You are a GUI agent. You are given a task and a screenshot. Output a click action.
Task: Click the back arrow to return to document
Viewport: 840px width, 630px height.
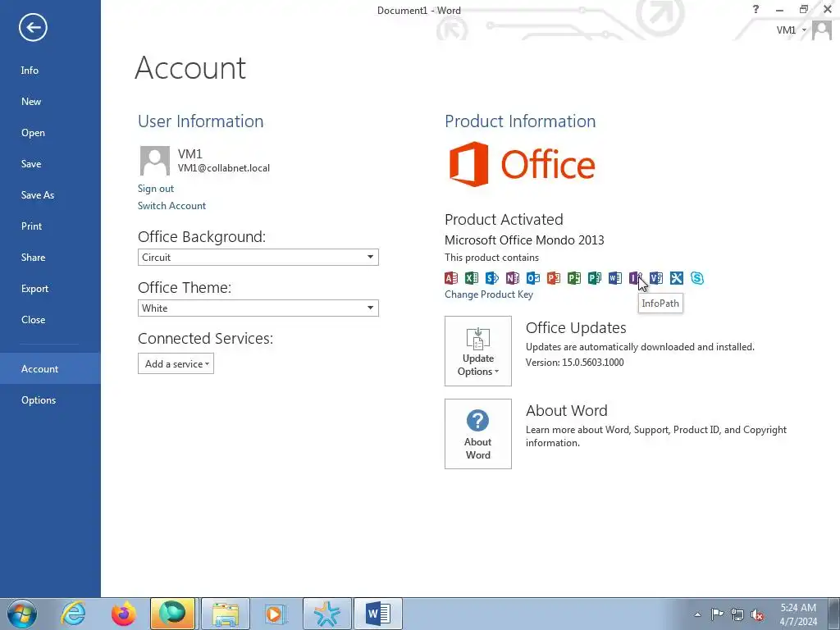[x=33, y=27]
